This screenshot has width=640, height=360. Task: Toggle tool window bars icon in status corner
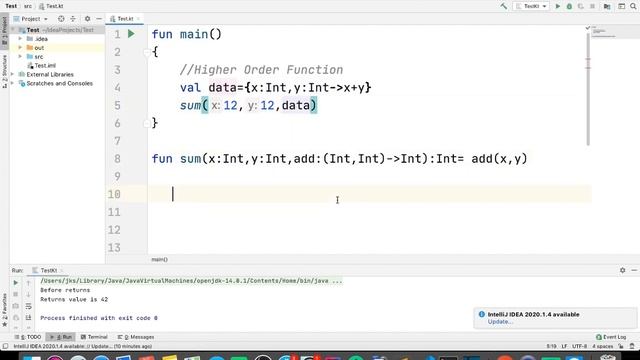coord(5,347)
